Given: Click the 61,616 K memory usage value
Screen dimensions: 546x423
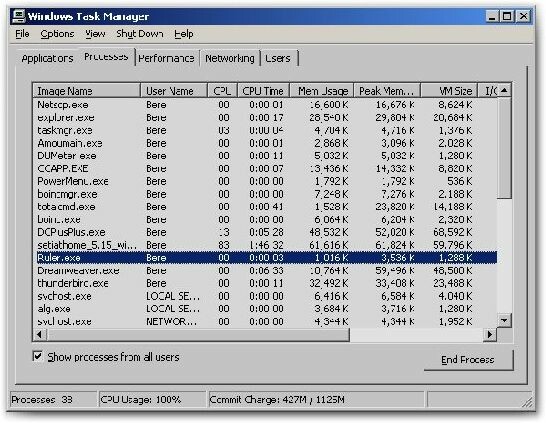Looking at the screenshot, I should coord(328,245).
